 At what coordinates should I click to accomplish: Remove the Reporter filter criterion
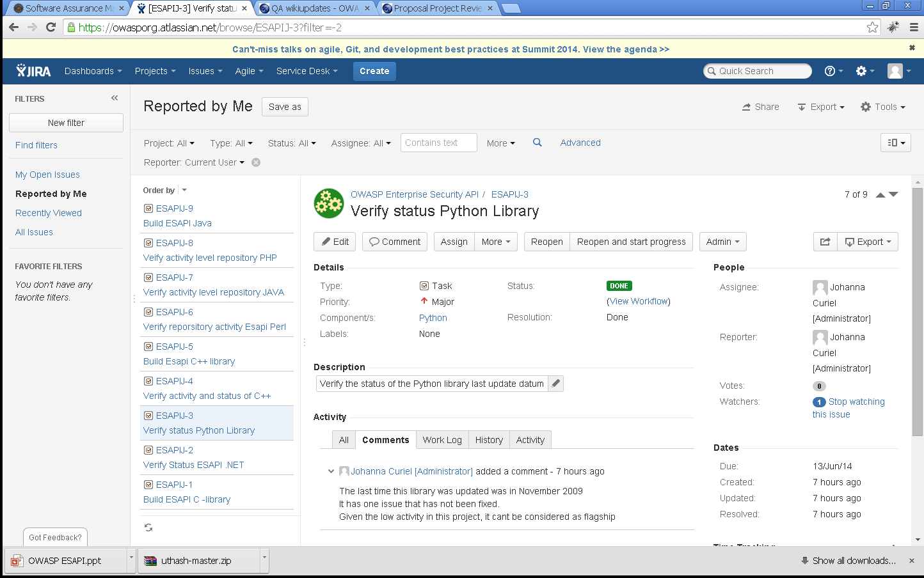(x=256, y=162)
